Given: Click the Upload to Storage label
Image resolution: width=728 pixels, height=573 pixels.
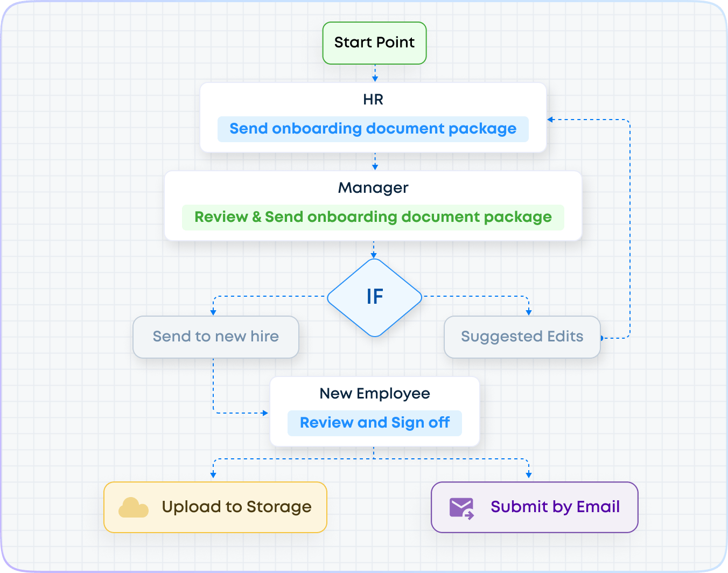Looking at the screenshot, I should (236, 507).
